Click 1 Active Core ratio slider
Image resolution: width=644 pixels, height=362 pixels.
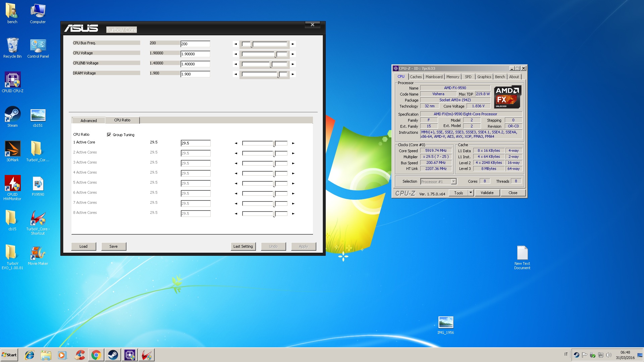pyautogui.click(x=265, y=143)
